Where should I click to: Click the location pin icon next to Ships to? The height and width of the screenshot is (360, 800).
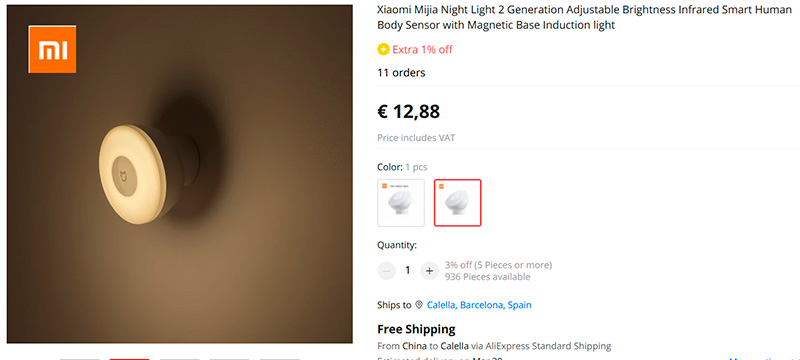419,305
